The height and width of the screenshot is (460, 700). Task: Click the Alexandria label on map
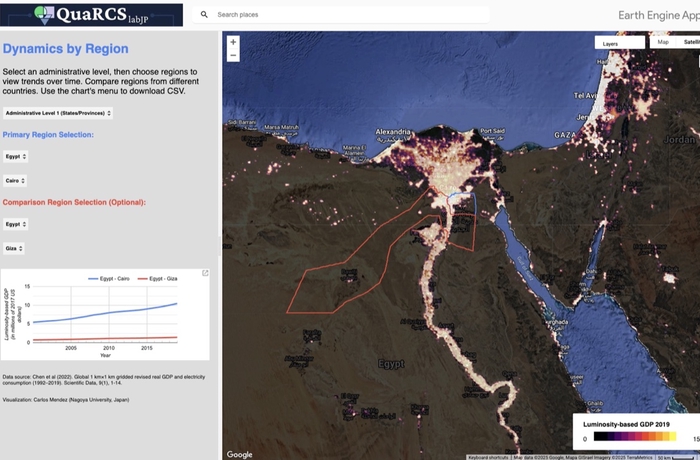pos(392,132)
